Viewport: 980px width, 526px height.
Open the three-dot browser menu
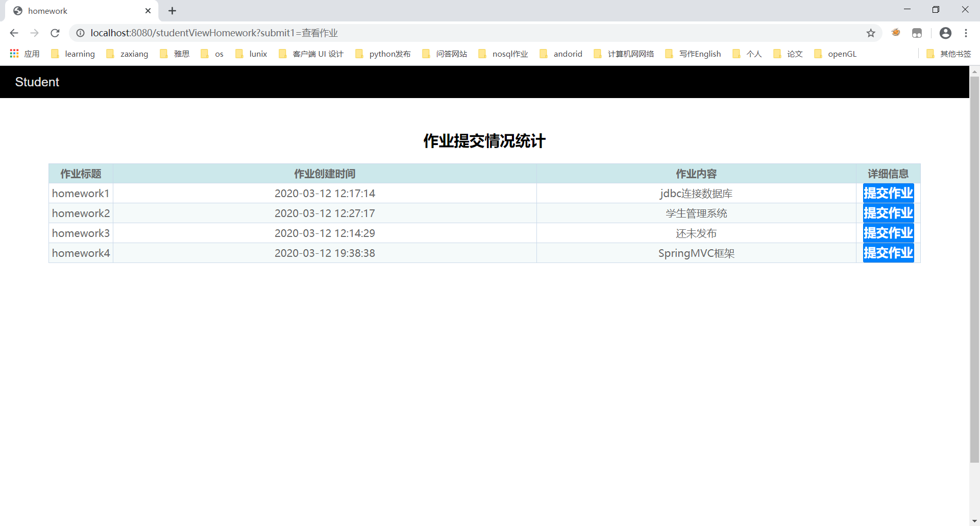click(x=966, y=33)
